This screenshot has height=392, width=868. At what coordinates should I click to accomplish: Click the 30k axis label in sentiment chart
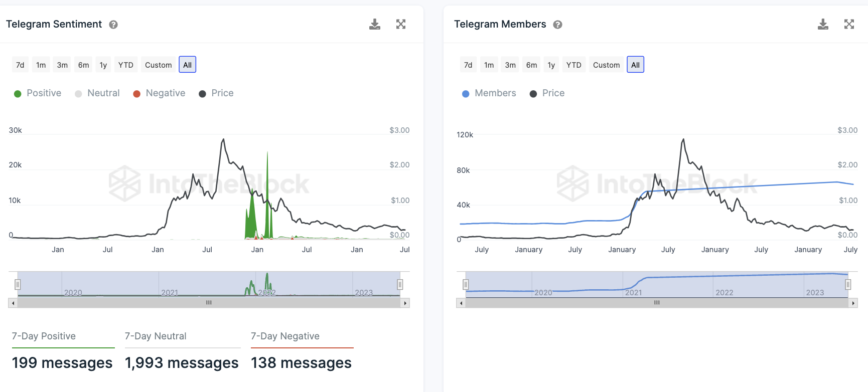pos(16,130)
